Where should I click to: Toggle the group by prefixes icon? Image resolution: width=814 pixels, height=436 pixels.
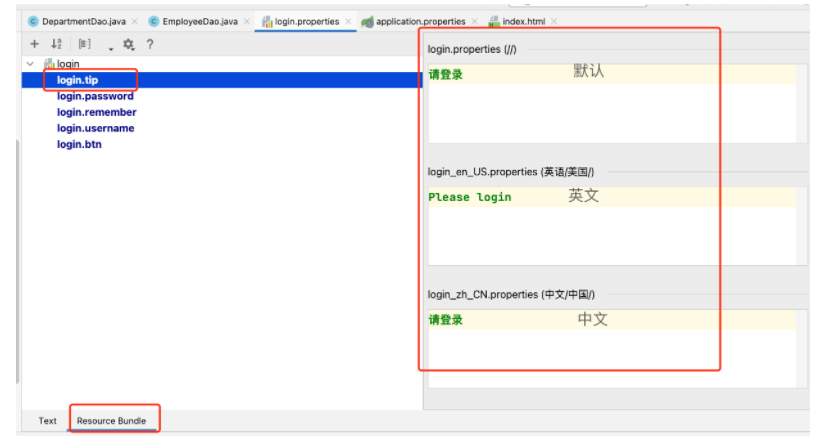(x=85, y=44)
